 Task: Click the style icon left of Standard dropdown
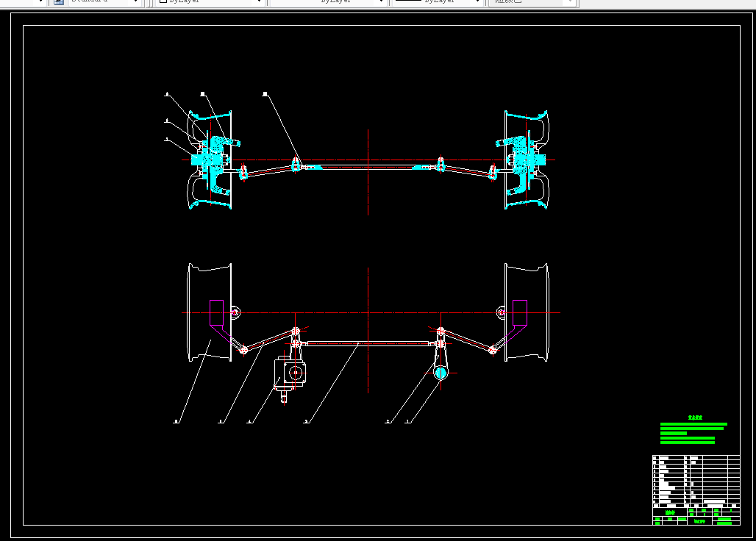point(58,2)
